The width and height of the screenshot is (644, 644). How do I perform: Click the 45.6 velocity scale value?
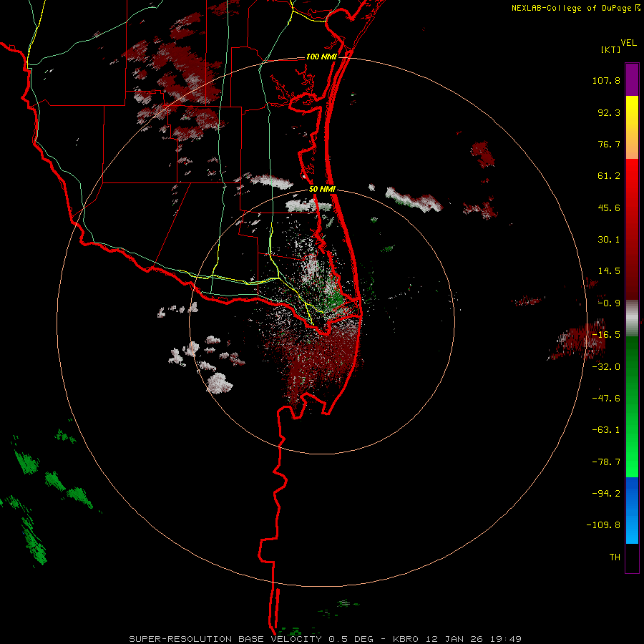(x=609, y=208)
